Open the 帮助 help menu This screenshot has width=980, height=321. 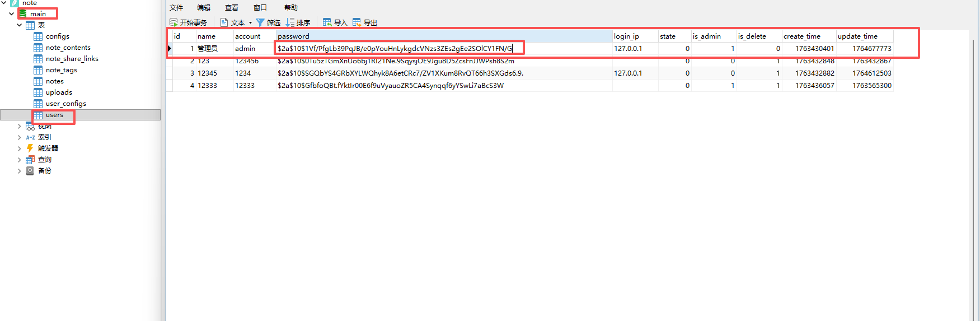pos(291,8)
